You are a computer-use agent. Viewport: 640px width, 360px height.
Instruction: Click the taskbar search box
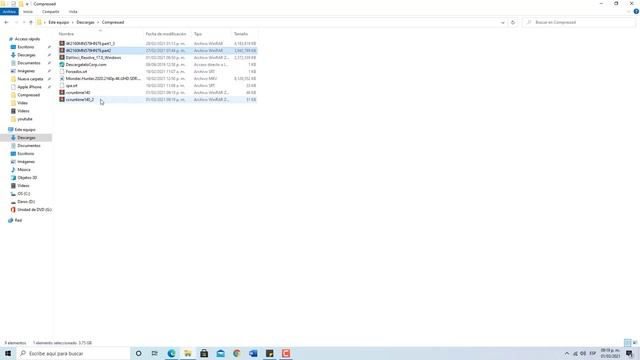[x=73, y=353]
